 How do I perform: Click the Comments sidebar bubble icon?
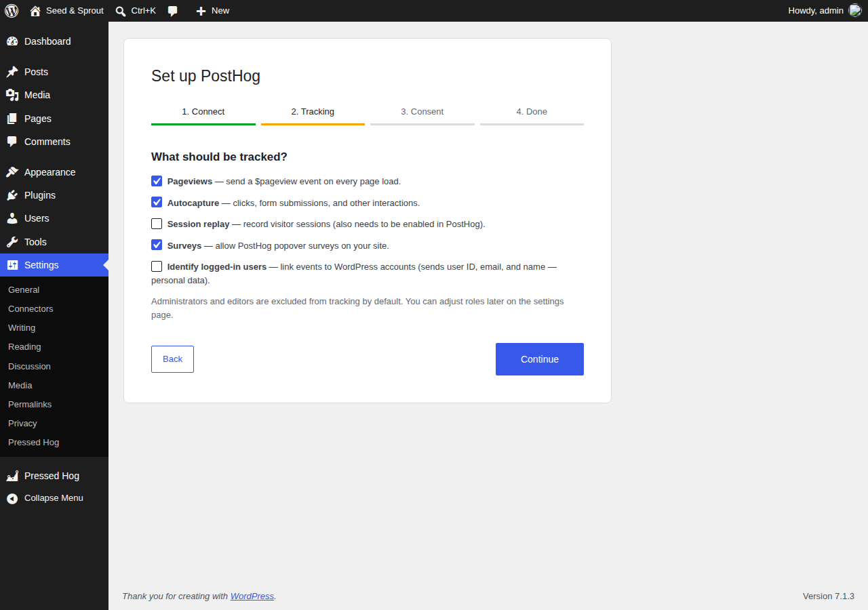(12, 142)
